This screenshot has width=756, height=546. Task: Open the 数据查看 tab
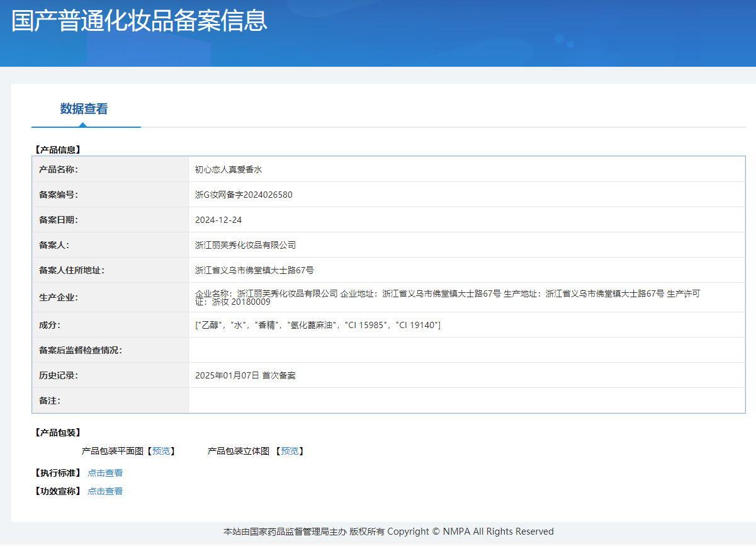84,109
